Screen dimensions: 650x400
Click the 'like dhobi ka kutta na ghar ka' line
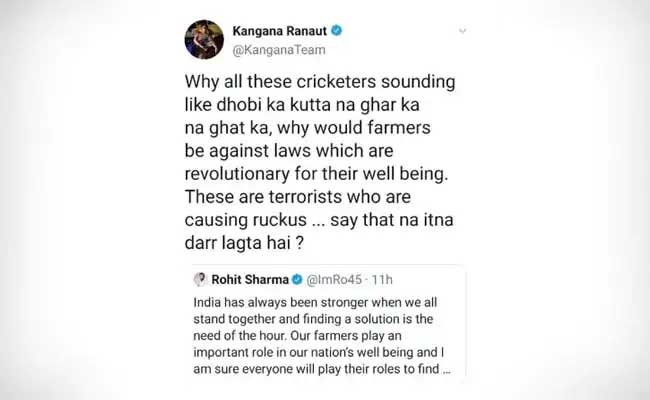point(302,105)
